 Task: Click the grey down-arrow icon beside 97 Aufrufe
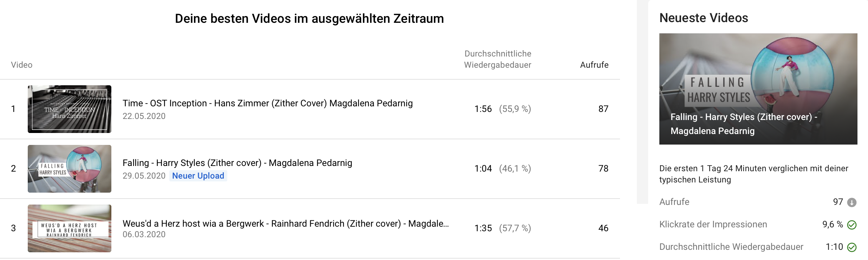coord(851,202)
